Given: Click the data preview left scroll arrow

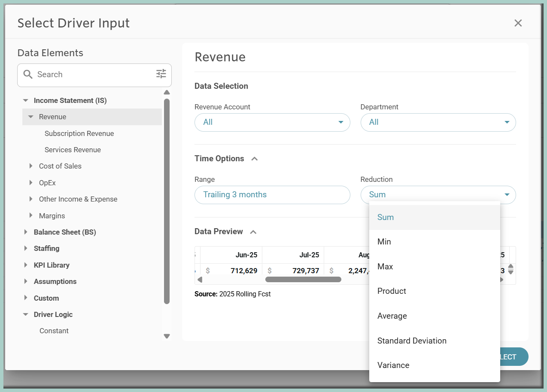Looking at the screenshot, I should (200, 280).
